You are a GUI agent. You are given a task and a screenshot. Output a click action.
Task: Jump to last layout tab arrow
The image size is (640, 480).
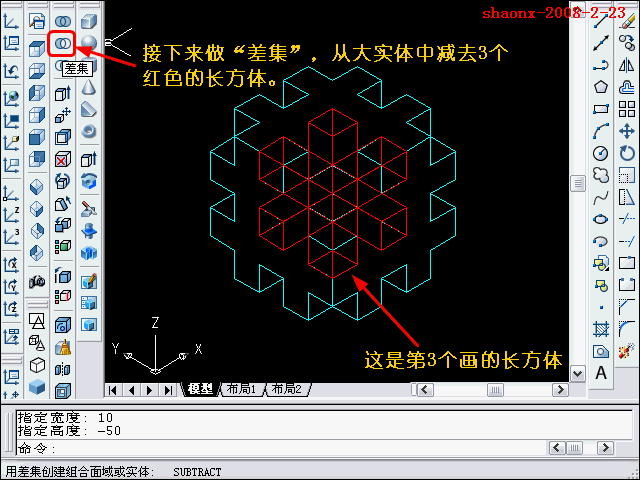pos(168,390)
